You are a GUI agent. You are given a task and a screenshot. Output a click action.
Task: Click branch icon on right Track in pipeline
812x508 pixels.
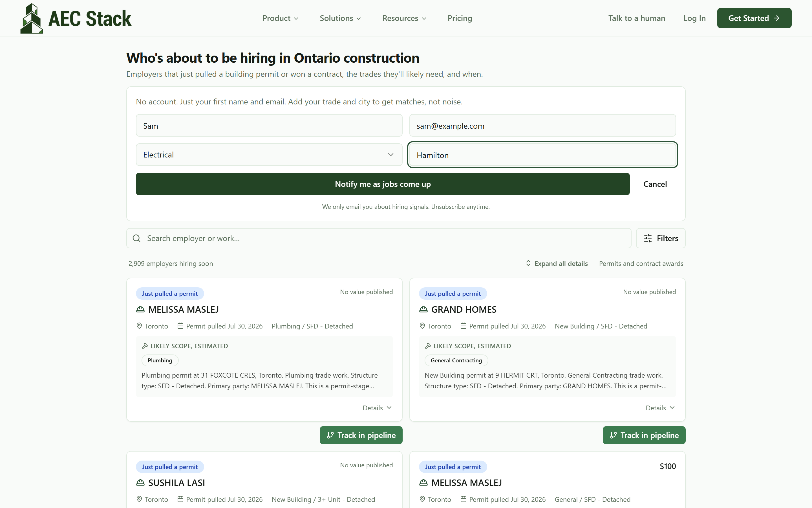point(614,435)
